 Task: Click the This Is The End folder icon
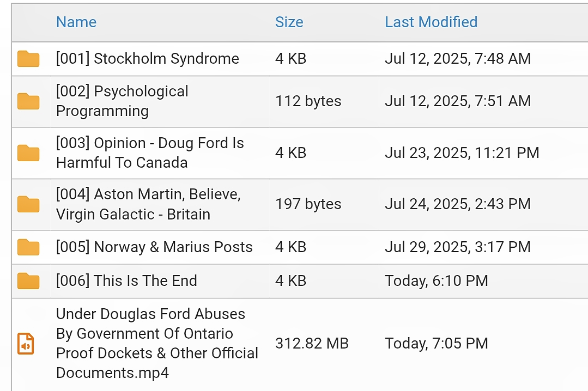[28, 281]
